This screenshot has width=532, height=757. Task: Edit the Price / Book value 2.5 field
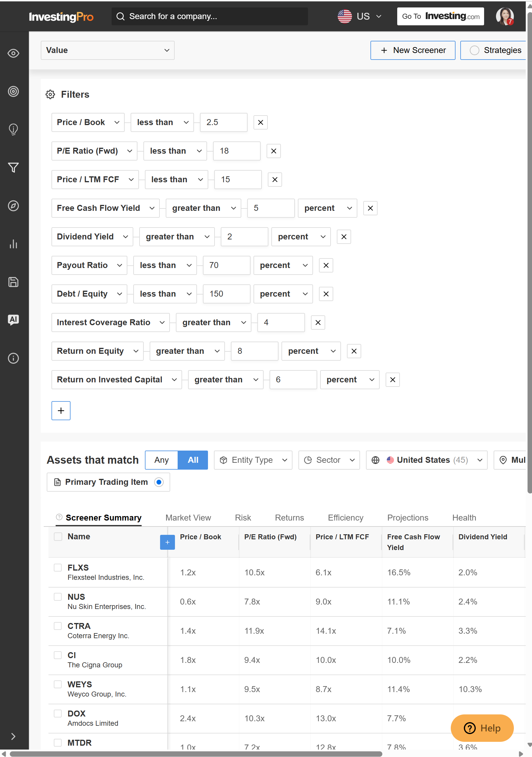(x=224, y=122)
